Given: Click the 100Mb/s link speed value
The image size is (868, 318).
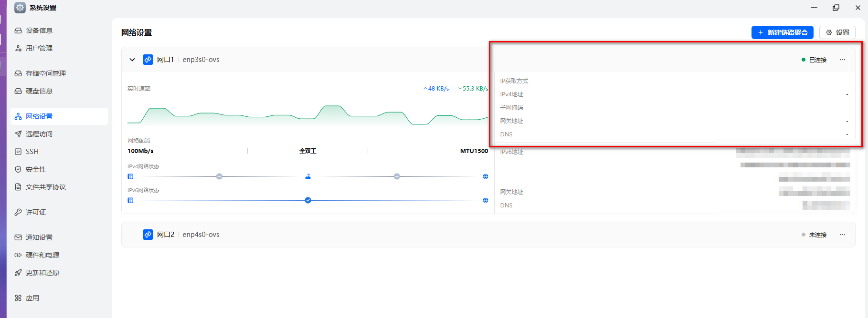Looking at the screenshot, I should [140, 151].
